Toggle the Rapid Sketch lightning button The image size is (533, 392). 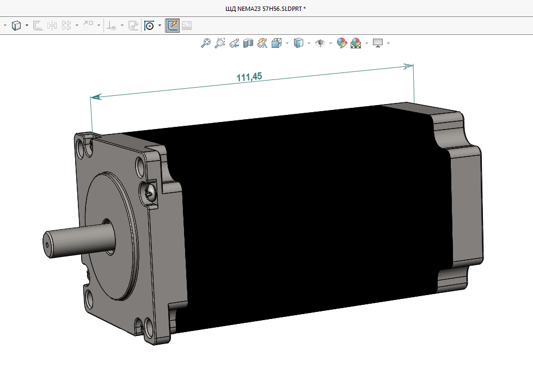(173, 25)
